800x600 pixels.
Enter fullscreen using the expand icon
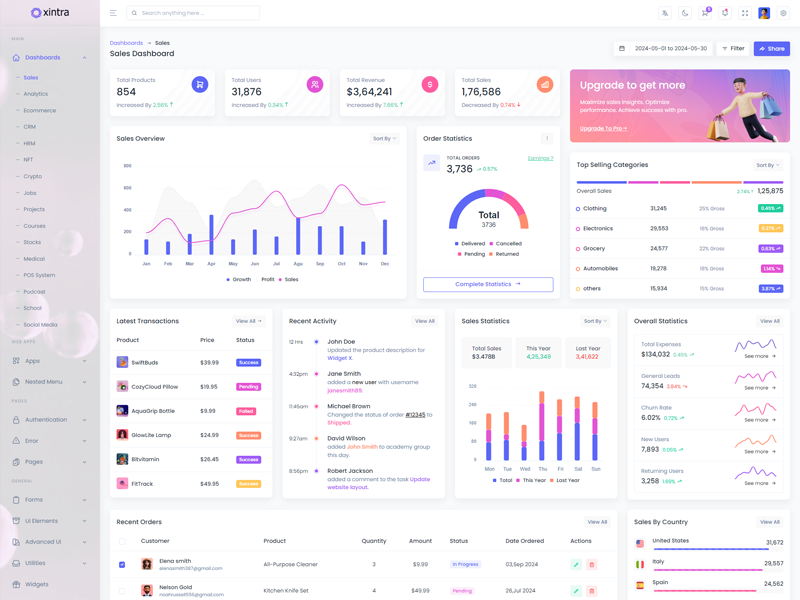point(745,13)
